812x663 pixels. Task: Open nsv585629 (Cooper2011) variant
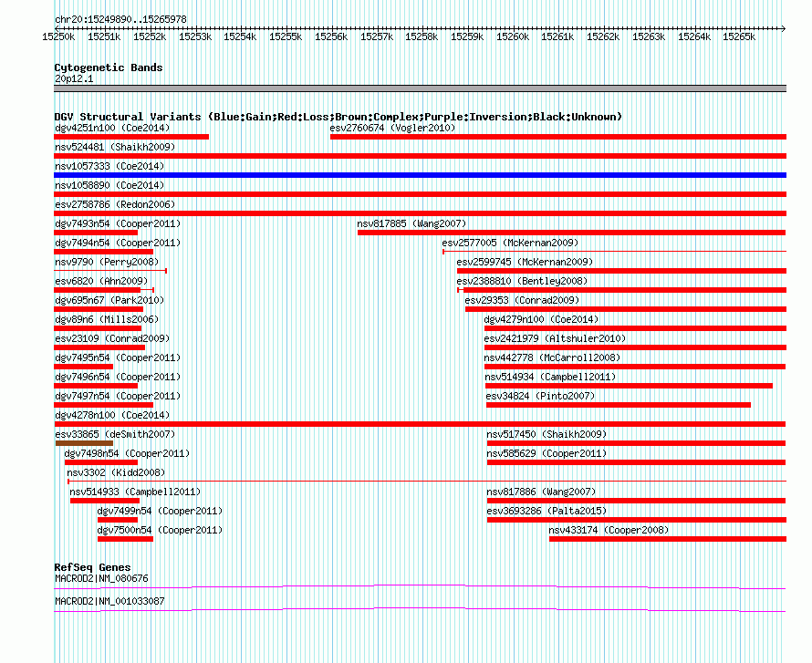tap(547, 453)
